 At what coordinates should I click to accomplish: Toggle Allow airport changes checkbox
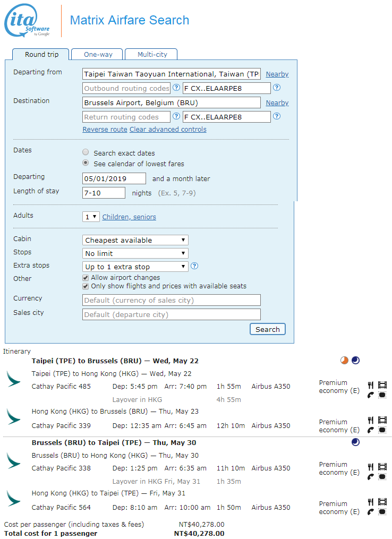coord(86,277)
